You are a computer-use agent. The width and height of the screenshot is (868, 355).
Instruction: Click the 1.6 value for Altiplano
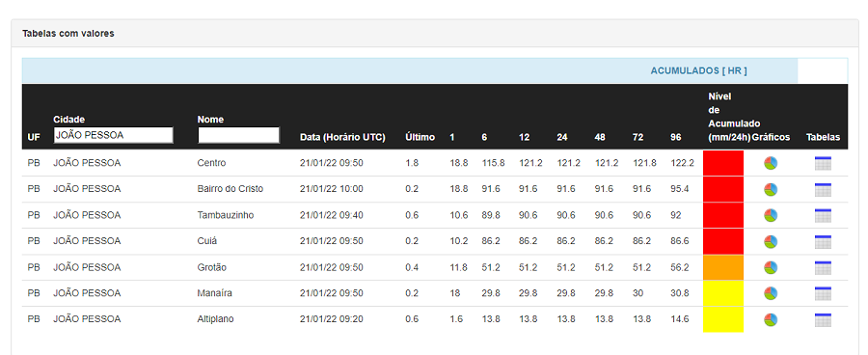[x=456, y=319]
